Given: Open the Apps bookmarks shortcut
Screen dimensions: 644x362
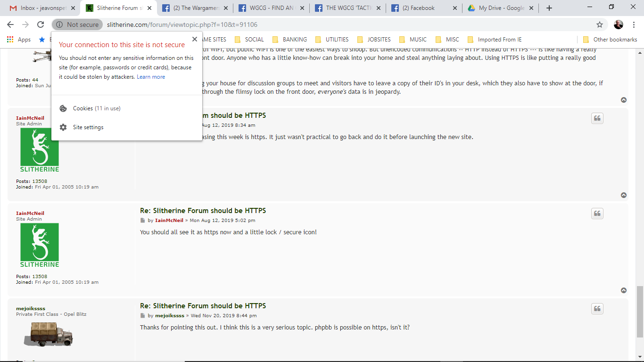Looking at the screenshot, I should pos(19,40).
